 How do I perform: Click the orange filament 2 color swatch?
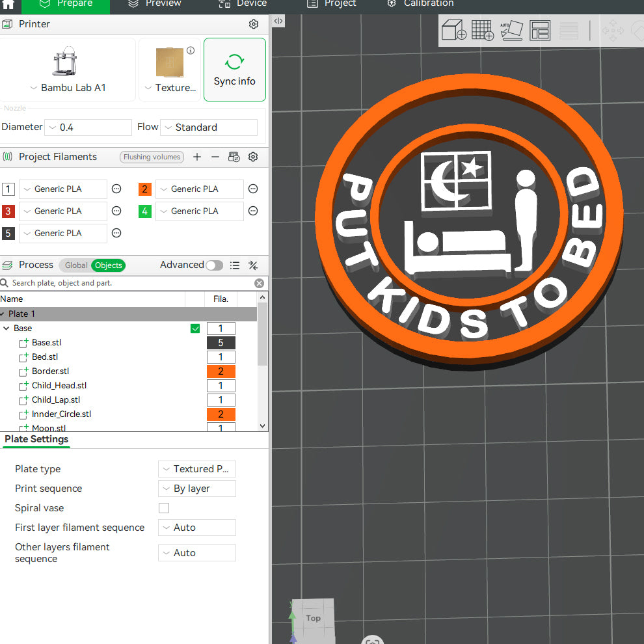(145, 189)
